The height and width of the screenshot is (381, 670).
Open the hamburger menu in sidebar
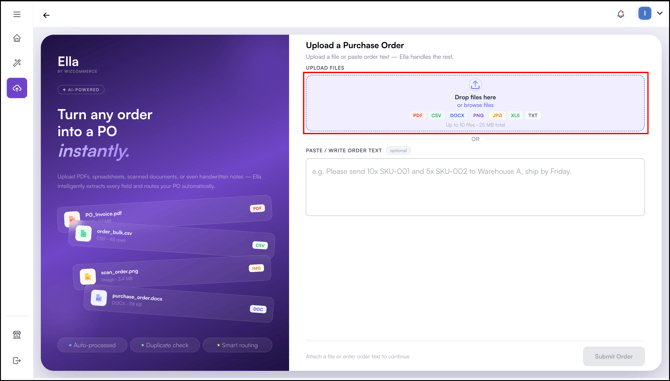17,15
